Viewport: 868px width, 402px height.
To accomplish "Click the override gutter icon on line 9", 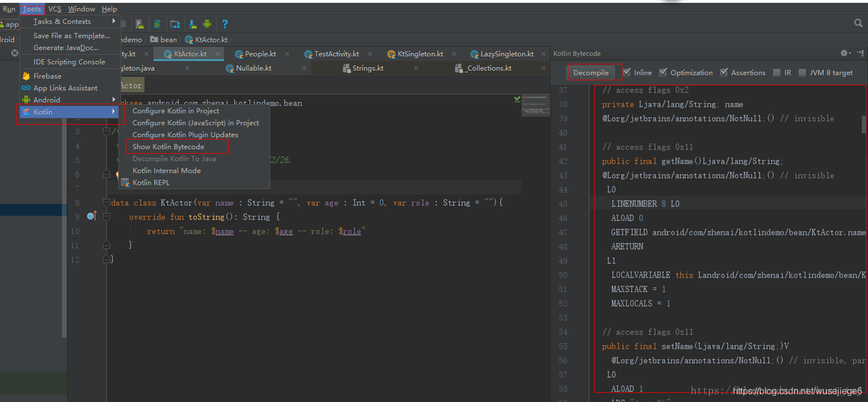I will coord(92,217).
